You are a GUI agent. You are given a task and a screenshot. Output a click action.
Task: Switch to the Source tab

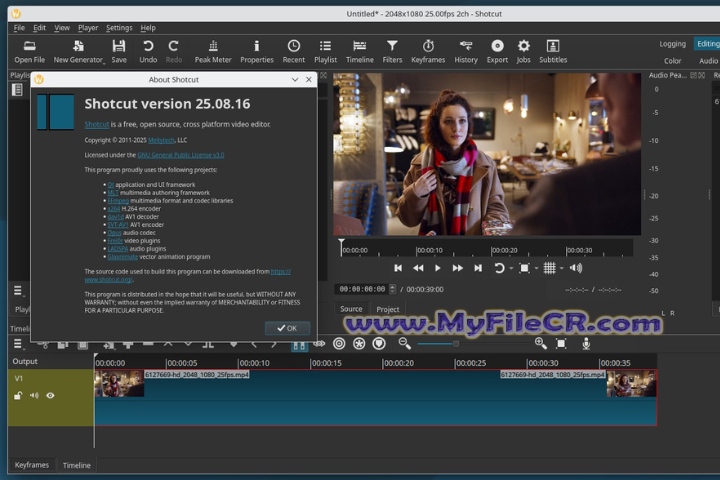pyautogui.click(x=351, y=309)
